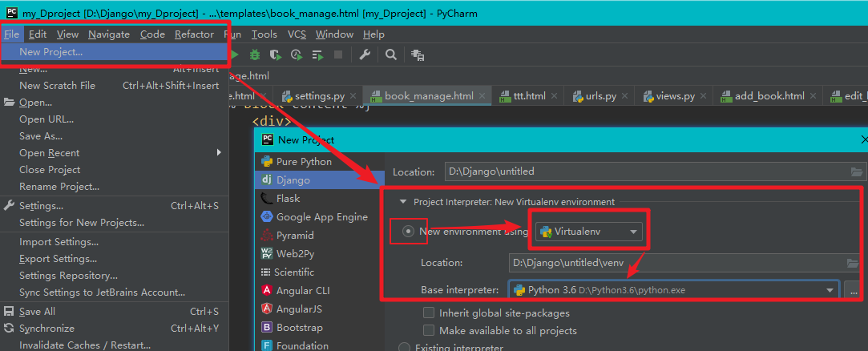
Task: Open the Tools menu
Action: [264, 34]
